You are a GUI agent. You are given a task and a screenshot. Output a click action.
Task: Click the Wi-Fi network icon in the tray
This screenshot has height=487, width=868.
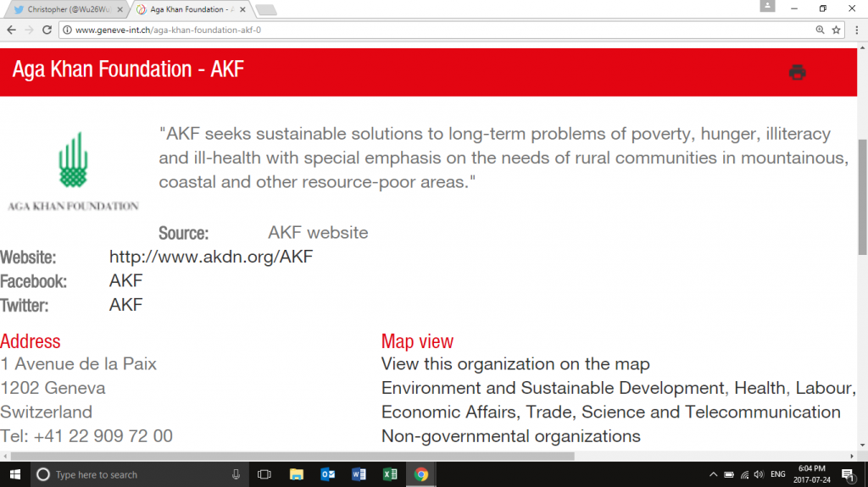coord(744,474)
